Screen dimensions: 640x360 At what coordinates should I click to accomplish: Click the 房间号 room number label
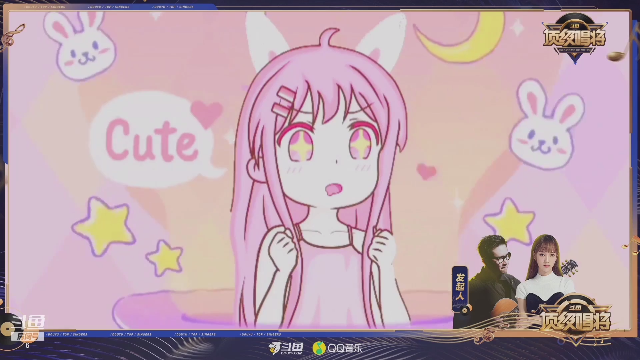point(27,337)
